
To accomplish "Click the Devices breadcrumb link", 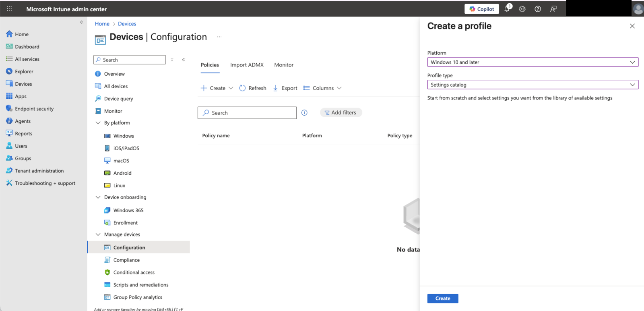I will point(127,24).
